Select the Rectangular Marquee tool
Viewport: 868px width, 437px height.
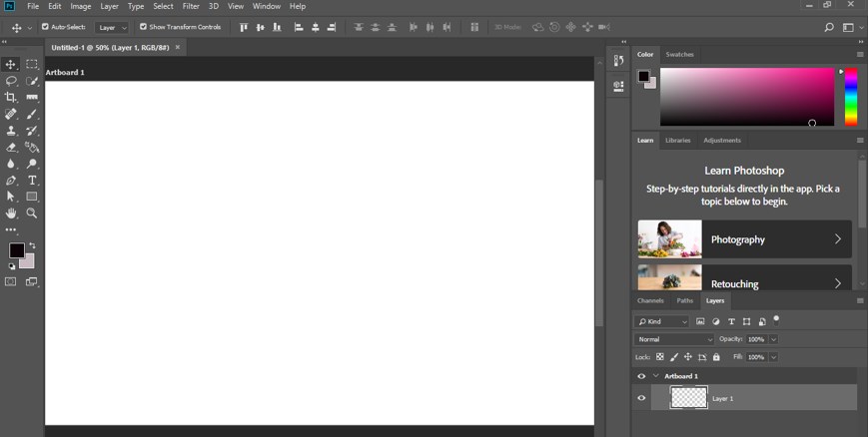[32, 64]
